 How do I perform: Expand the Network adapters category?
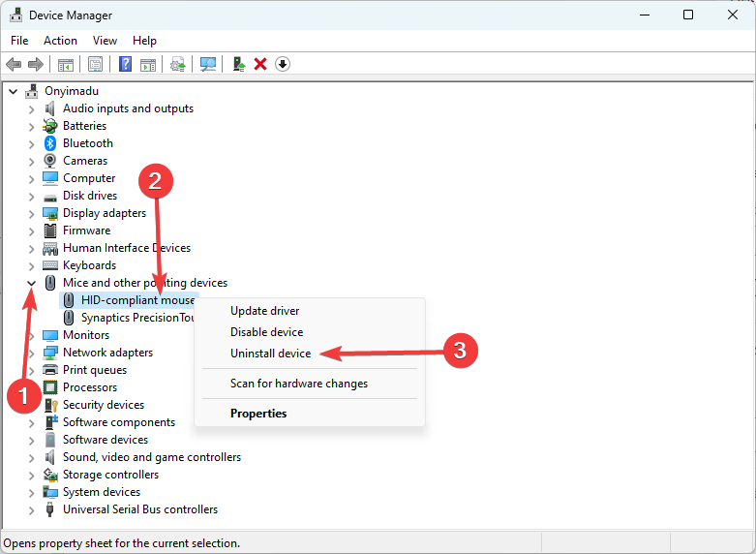31,354
